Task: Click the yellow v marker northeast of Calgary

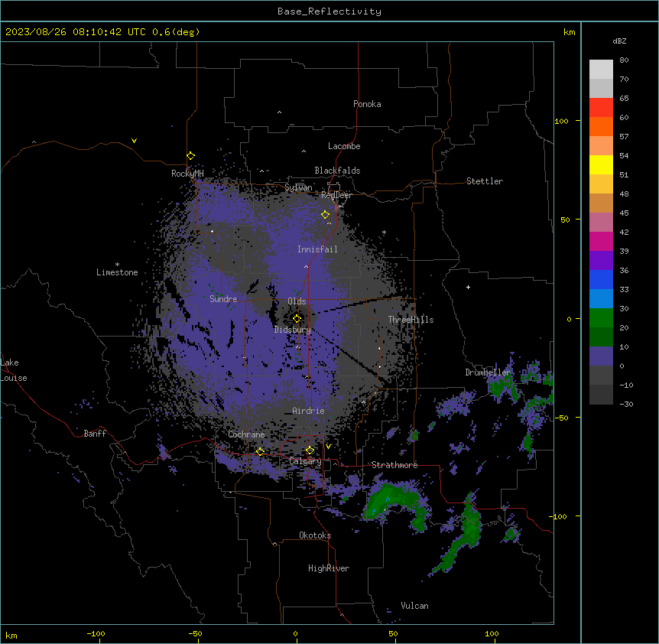Action: [328, 446]
